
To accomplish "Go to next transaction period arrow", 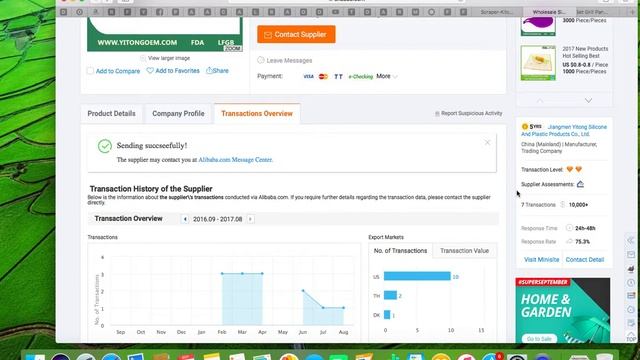I will 250,219.
